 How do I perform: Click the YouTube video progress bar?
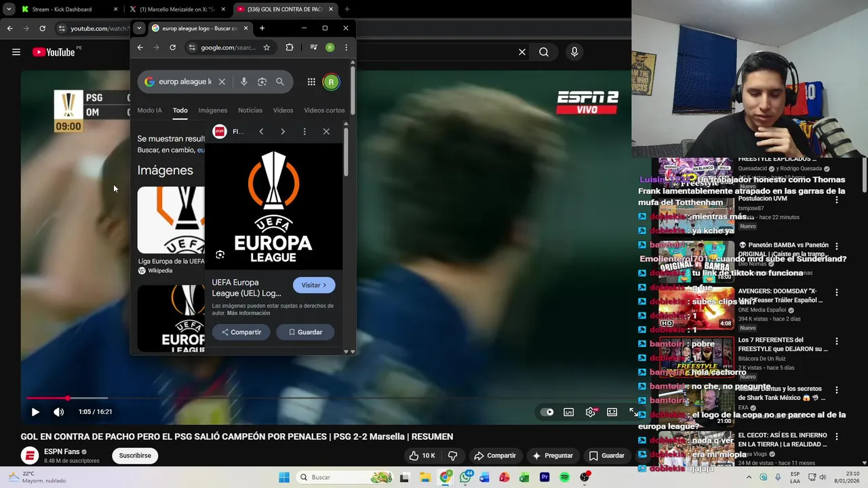(330, 398)
